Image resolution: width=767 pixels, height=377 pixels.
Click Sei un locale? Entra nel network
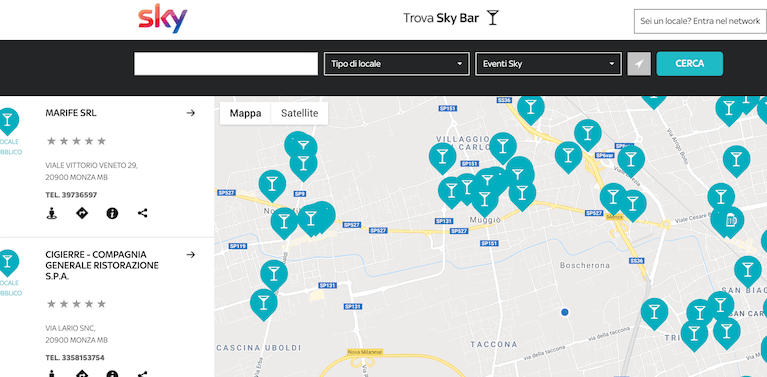pyautogui.click(x=700, y=22)
